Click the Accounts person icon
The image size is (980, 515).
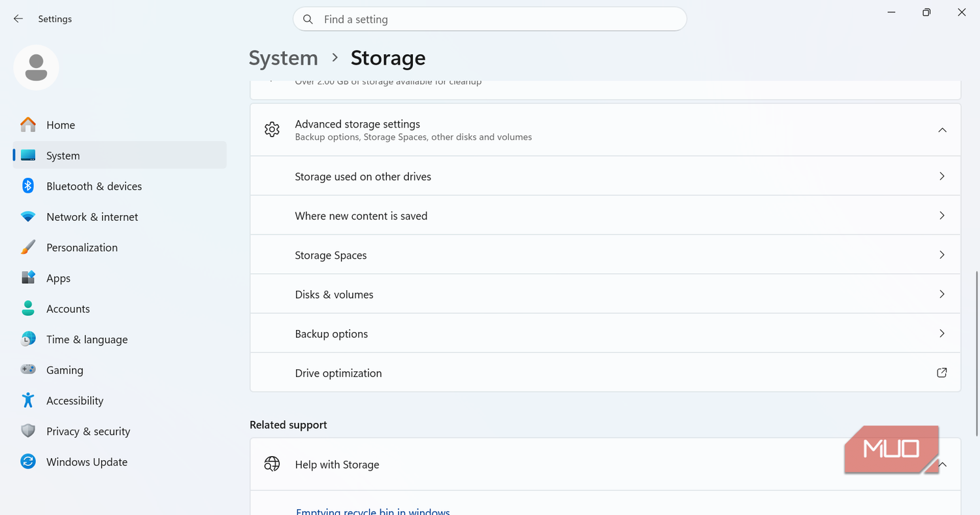pyautogui.click(x=28, y=308)
